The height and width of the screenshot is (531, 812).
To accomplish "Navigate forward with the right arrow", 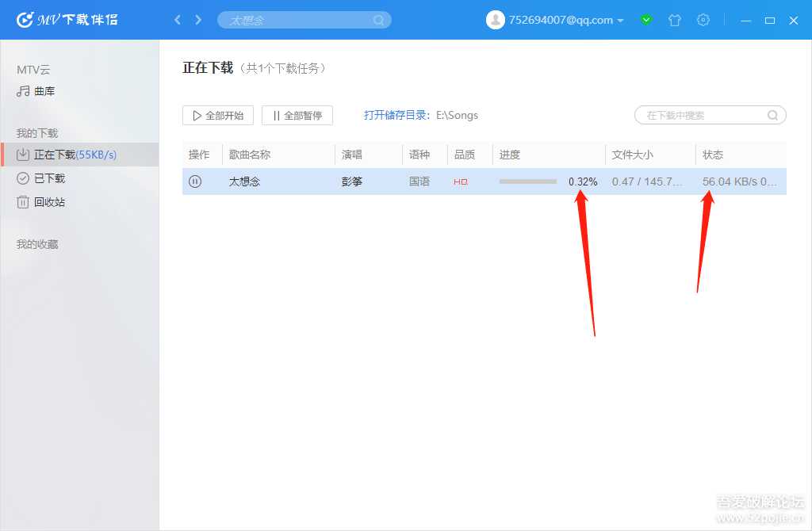I will pos(197,20).
